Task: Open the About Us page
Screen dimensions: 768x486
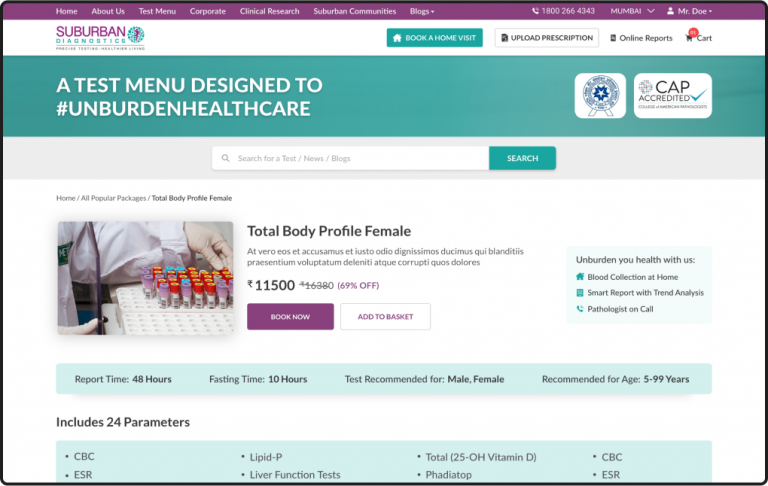Action: point(108,11)
